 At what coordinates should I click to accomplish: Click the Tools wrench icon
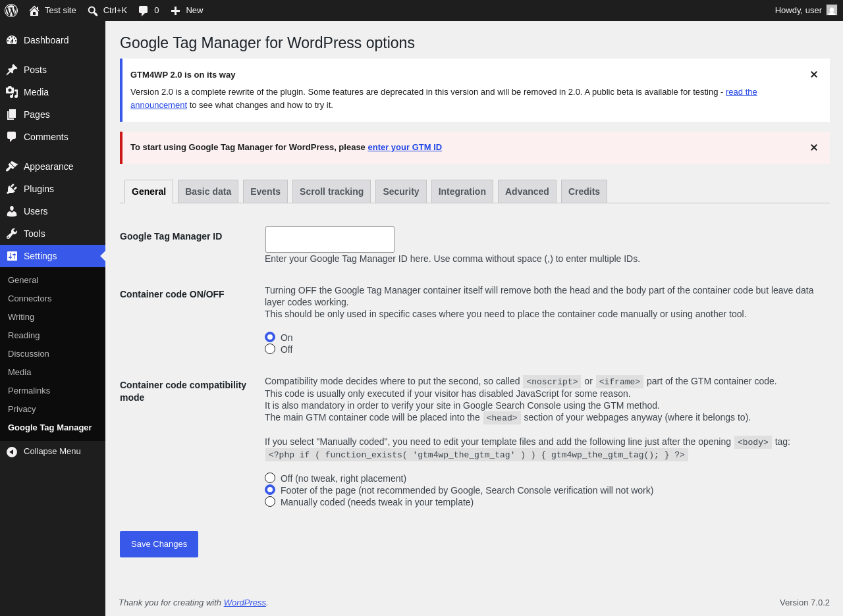pyautogui.click(x=12, y=234)
